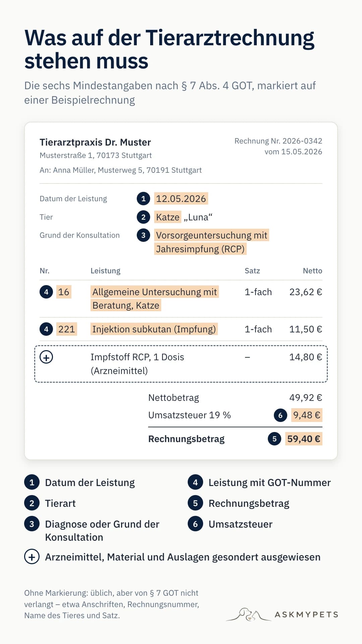Click the invoice number 'Rechnung Nr. 2026-0342'
The image size is (362, 644).
(278, 141)
